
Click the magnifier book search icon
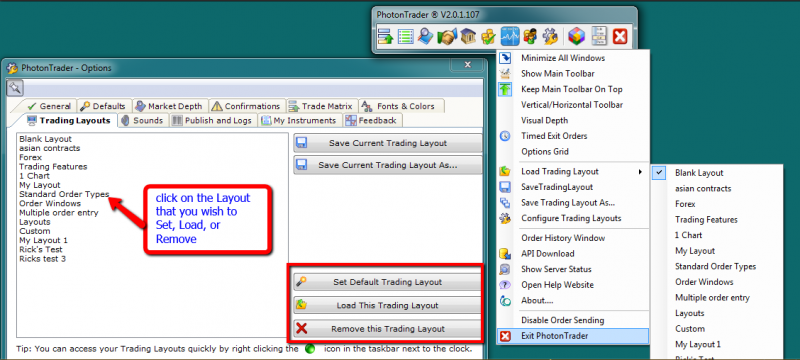426,37
